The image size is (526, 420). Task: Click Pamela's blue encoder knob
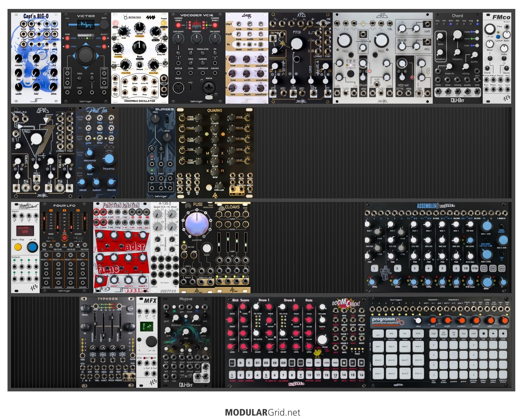32,247
